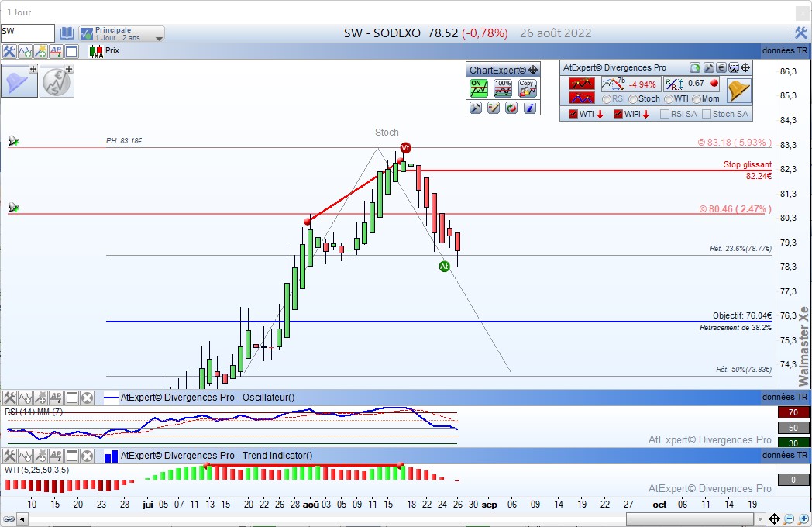Click the alert bell icon at PH 83.18€ line
812x527 pixels.
point(13,140)
